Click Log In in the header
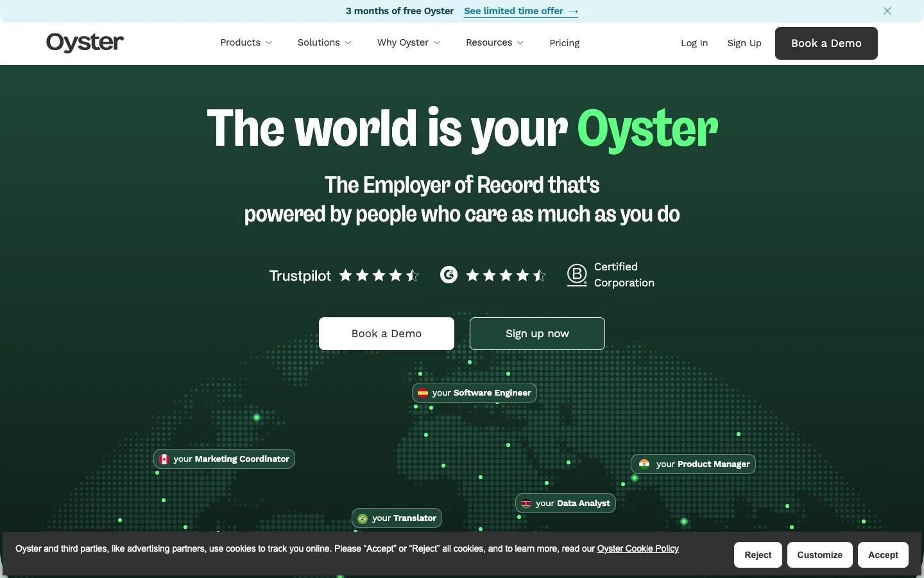This screenshot has width=924, height=578. (x=694, y=43)
